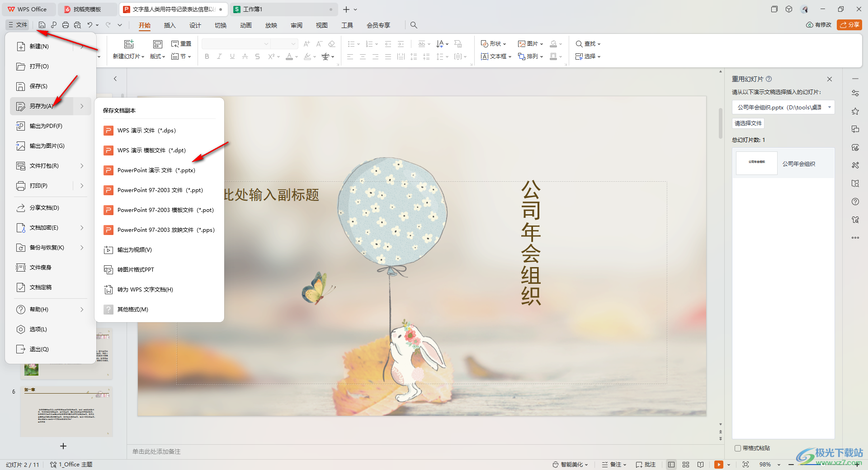
Task: Click fit-to-window icon in status bar
Action: point(746,465)
